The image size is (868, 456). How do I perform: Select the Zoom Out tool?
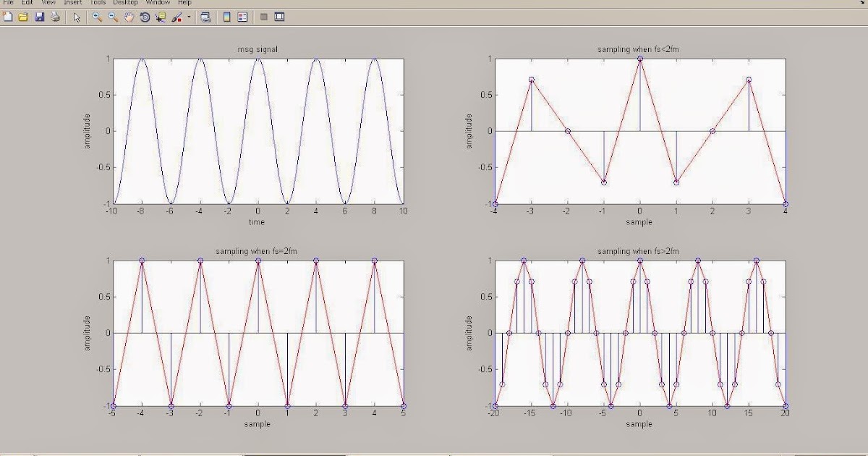click(x=111, y=17)
